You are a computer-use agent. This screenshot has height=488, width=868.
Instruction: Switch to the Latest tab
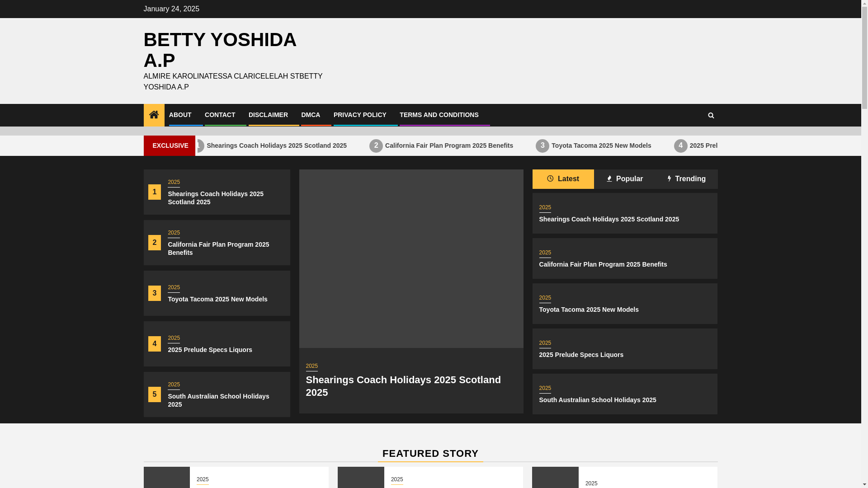tap(563, 179)
